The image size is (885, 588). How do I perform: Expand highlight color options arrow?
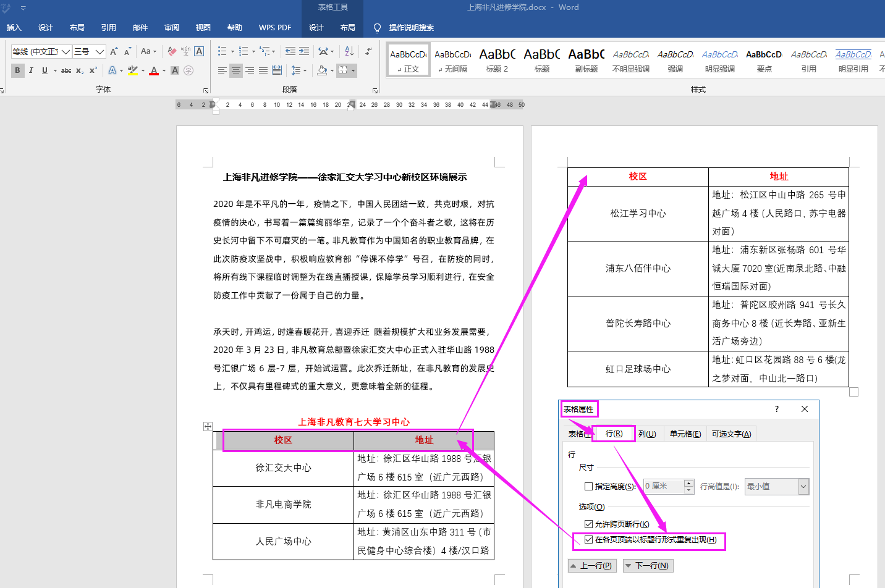[143, 70]
